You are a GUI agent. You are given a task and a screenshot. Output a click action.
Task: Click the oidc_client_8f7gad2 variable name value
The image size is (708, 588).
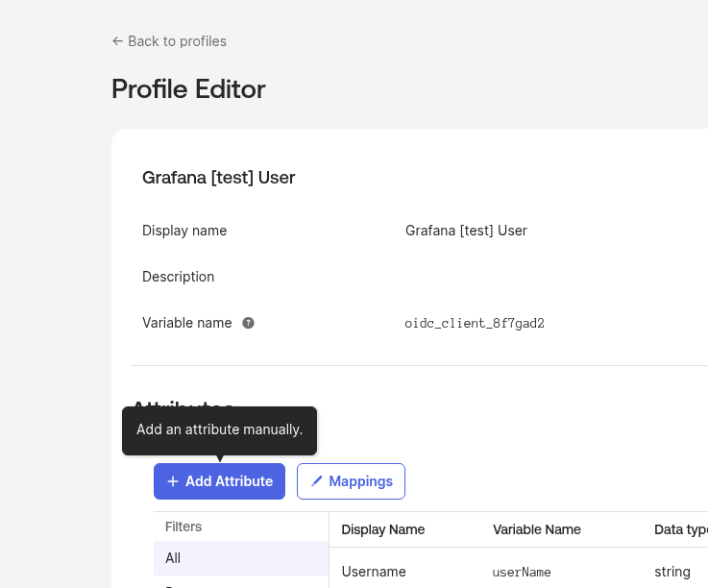coord(475,324)
